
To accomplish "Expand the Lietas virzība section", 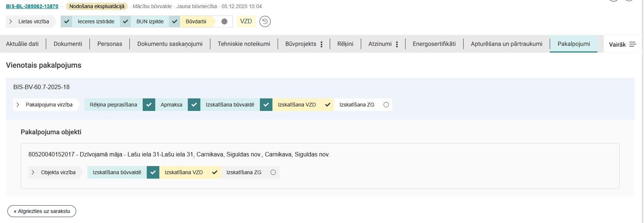I will pos(11,21).
